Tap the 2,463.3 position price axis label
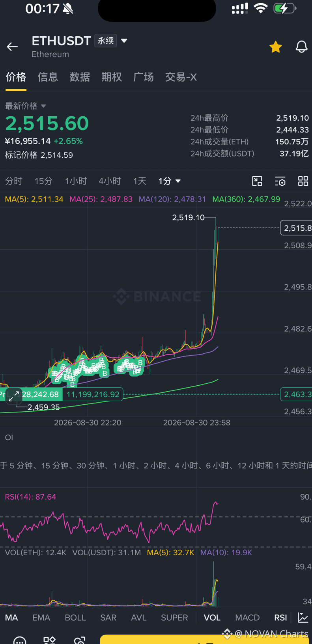Viewport: 312px width, 644px height. 296,394
